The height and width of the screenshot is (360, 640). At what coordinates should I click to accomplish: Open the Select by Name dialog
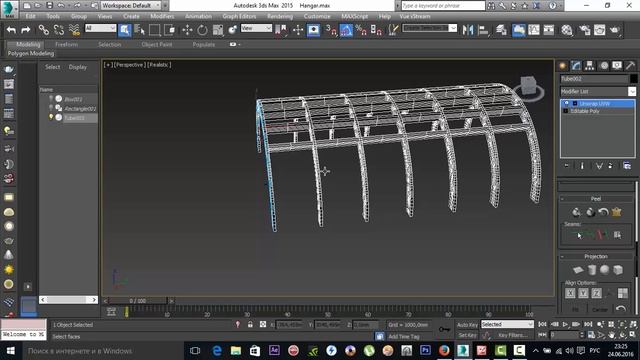[139, 30]
